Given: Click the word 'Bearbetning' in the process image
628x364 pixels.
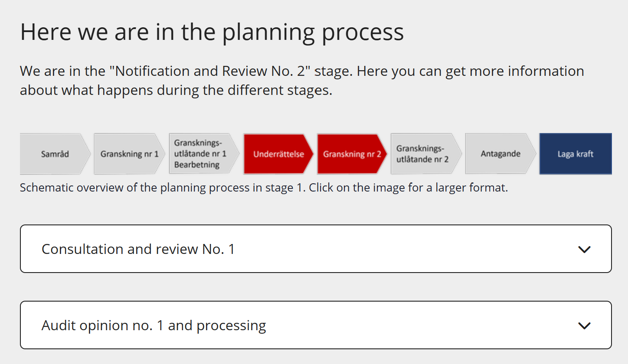Looking at the screenshot, I should click(x=196, y=165).
